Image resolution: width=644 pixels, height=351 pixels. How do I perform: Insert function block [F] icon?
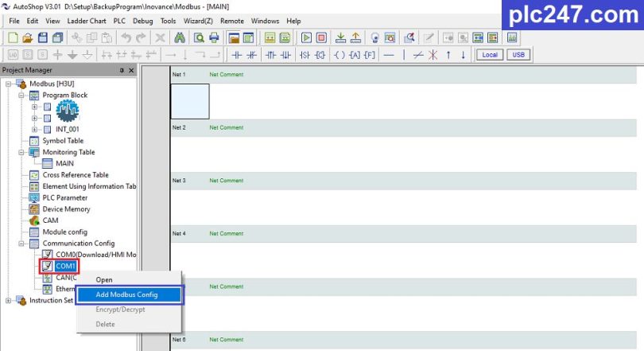(370, 55)
